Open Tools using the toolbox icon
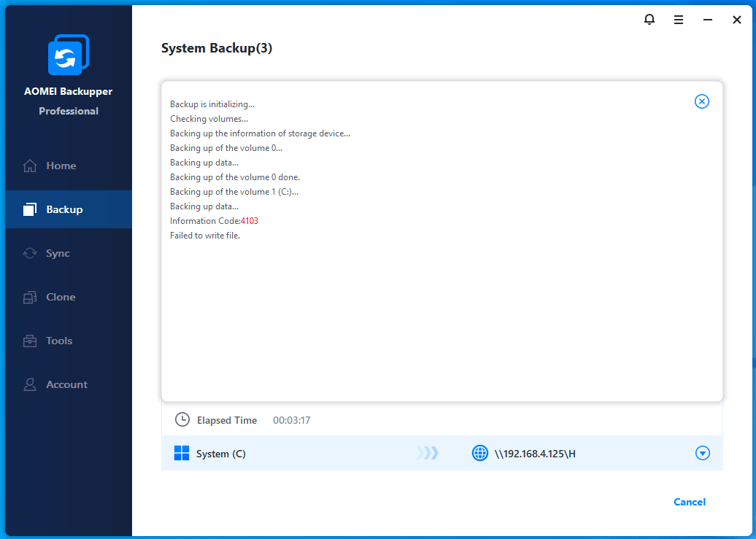This screenshot has width=756, height=539. (x=30, y=341)
